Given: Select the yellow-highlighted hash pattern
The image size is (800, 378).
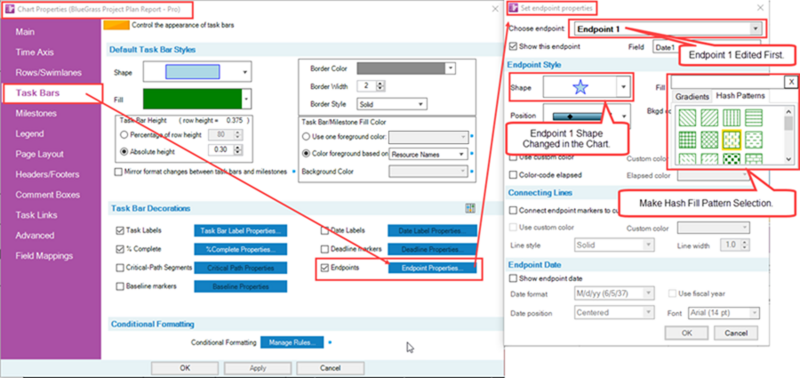Looking at the screenshot, I should 731,139.
